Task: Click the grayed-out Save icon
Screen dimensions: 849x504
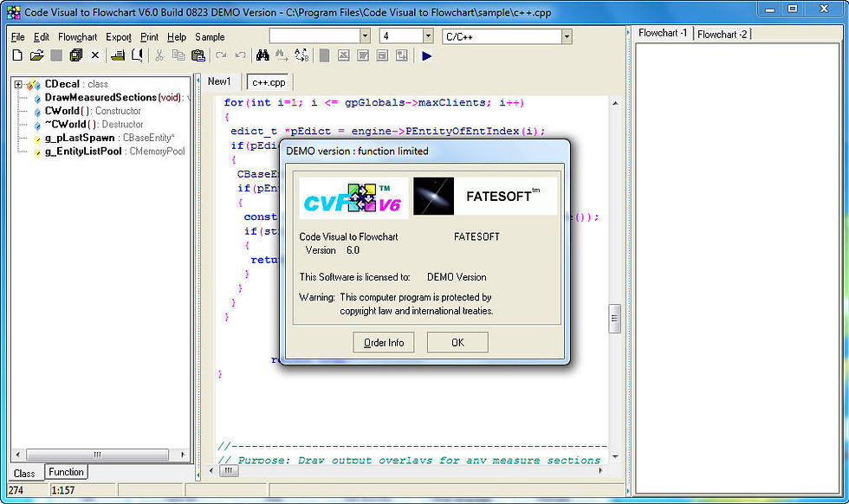Action: (x=56, y=55)
